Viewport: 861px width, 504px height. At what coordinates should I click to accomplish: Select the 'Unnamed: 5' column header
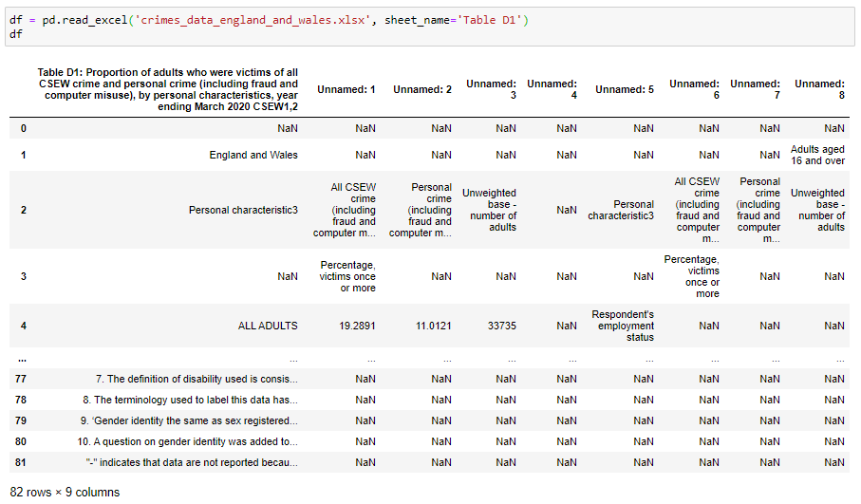pos(625,89)
